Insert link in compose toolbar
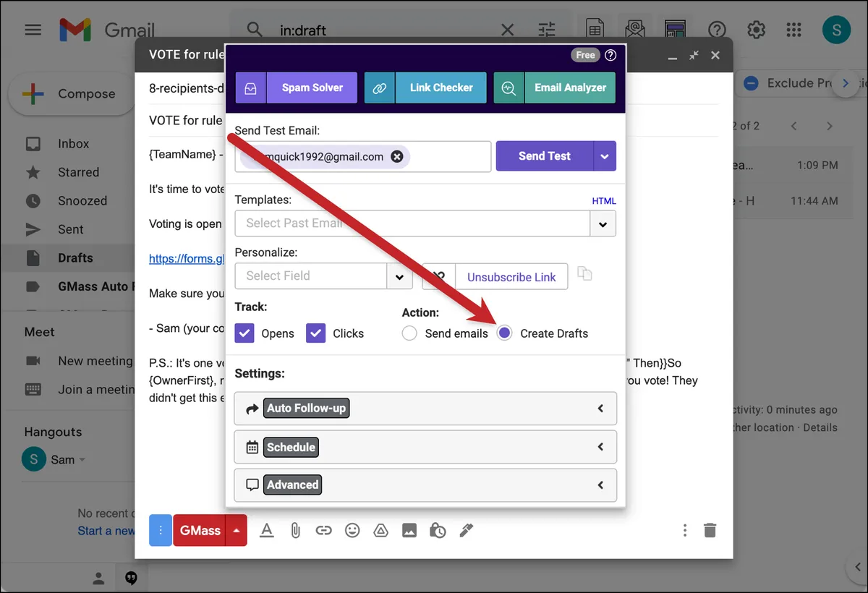This screenshot has height=593, width=868. point(323,531)
